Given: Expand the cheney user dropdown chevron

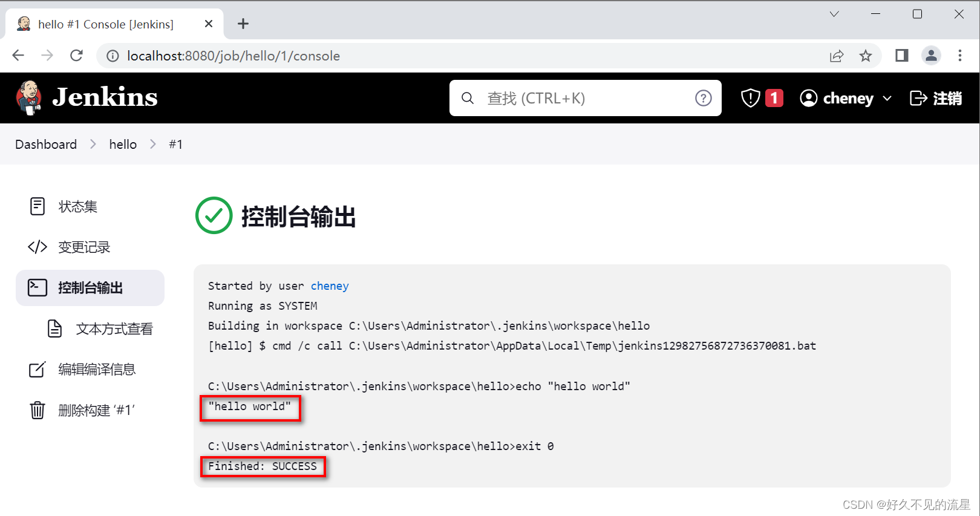Looking at the screenshot, I should click(x=887, y=98).
